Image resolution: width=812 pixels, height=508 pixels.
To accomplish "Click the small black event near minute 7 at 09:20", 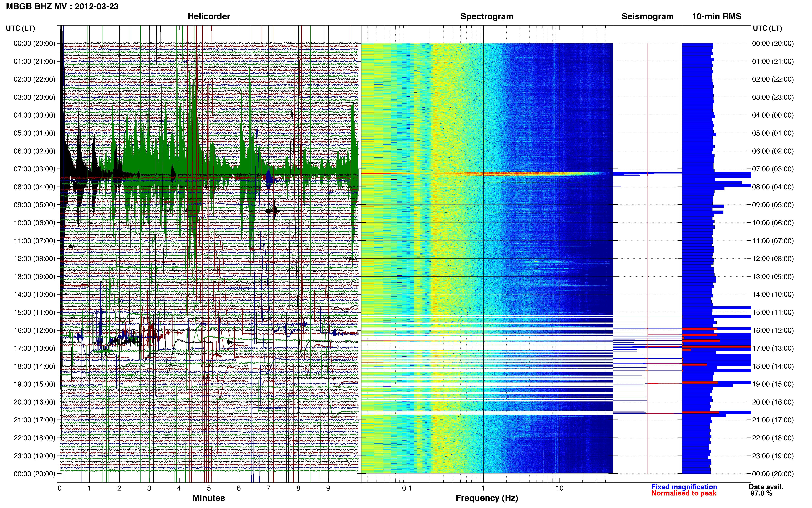I will [274, 211].
